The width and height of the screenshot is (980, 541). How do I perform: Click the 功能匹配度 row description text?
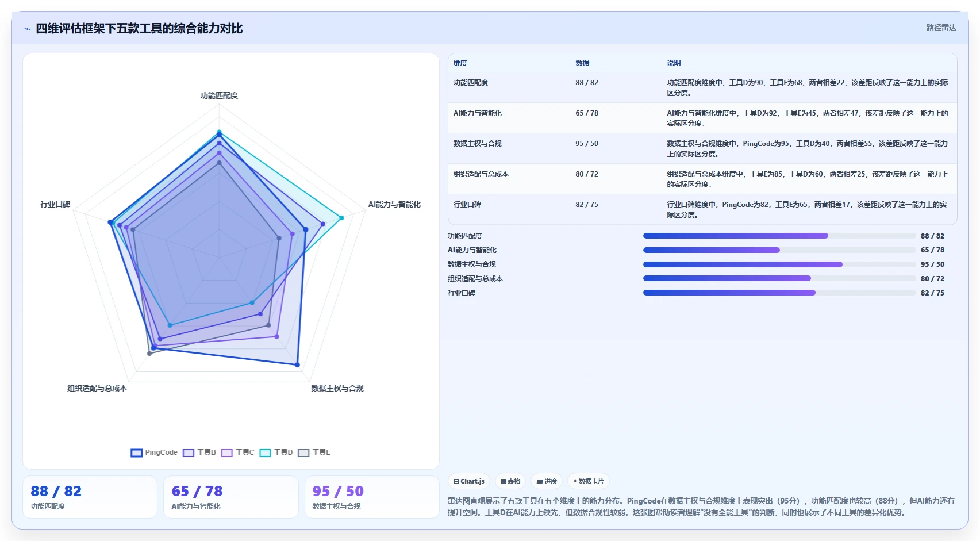[808, 88]
